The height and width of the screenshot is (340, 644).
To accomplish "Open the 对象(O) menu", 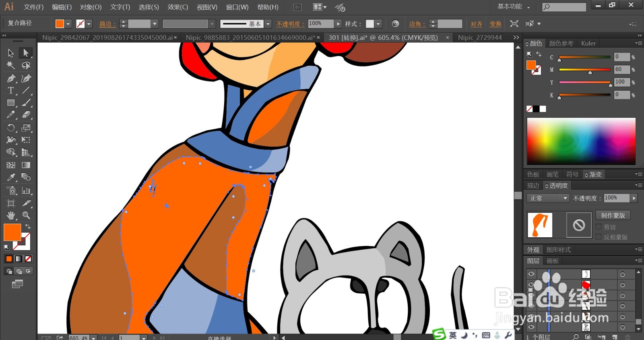I will (x=91, y=7).
